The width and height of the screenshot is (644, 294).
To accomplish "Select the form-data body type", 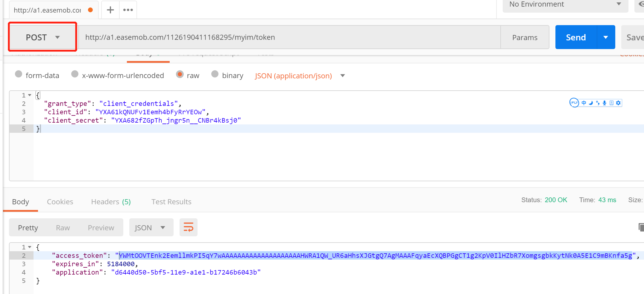I will coord(19,74).
